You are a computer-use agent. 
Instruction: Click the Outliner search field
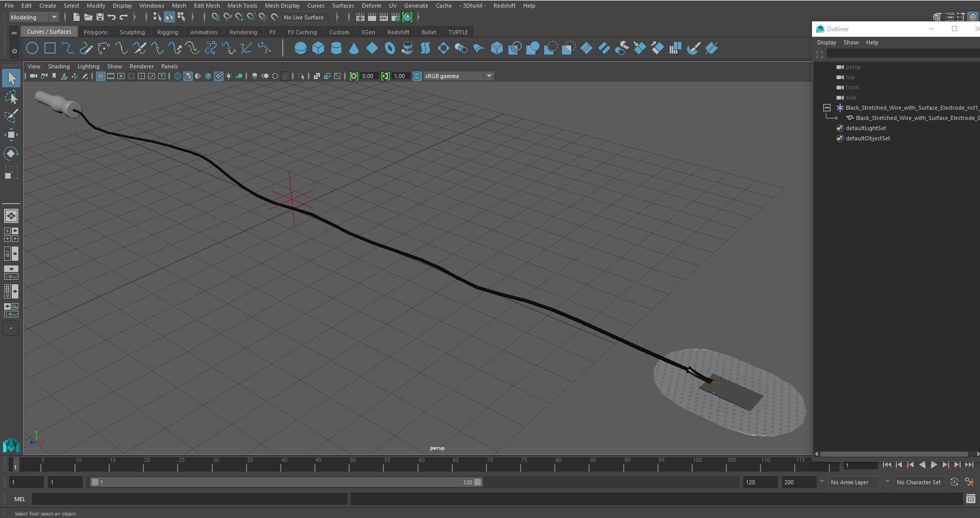(x=902, y=54)
